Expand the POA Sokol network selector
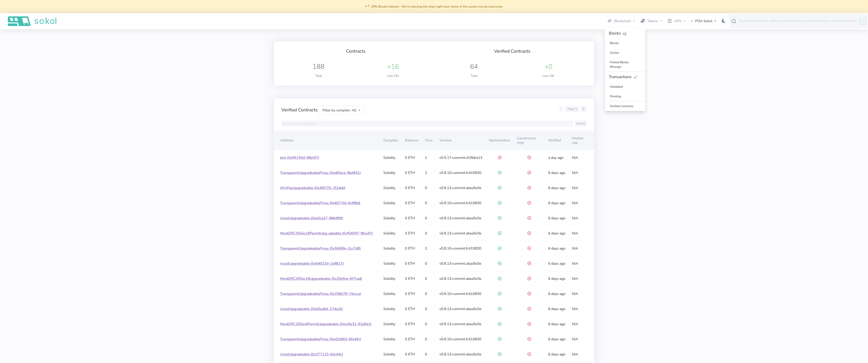This screenshot has height=363, width=868. pos(704,21)
